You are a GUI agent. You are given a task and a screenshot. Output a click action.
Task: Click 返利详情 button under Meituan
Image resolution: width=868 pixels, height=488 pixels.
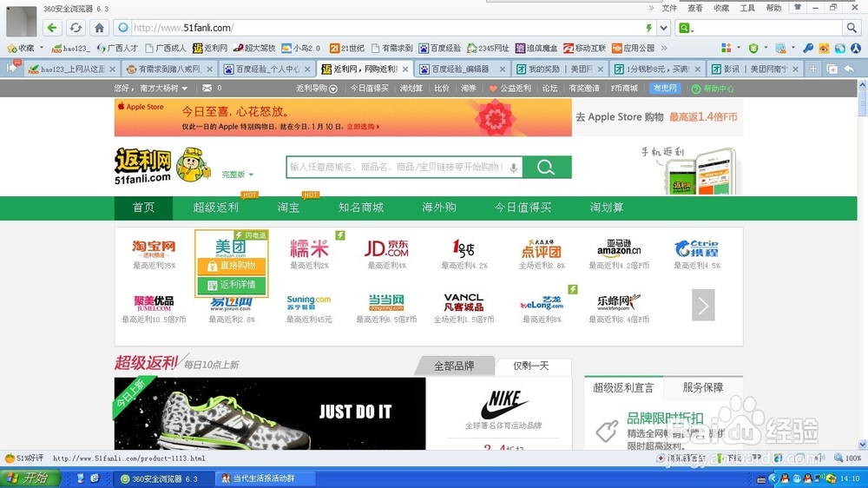232,285
